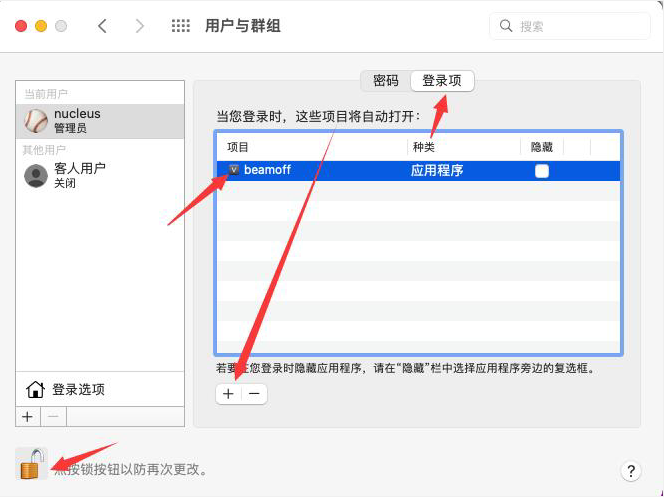Open the show-all preferences grid icon
This screenshot has width=664, height=497.
(x=181, y=26)
